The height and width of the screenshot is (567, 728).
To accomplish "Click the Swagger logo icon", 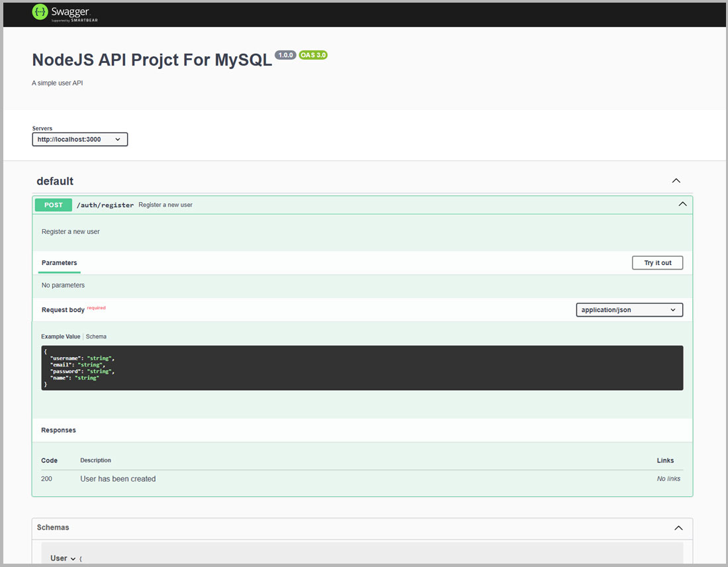I will 40,12.
